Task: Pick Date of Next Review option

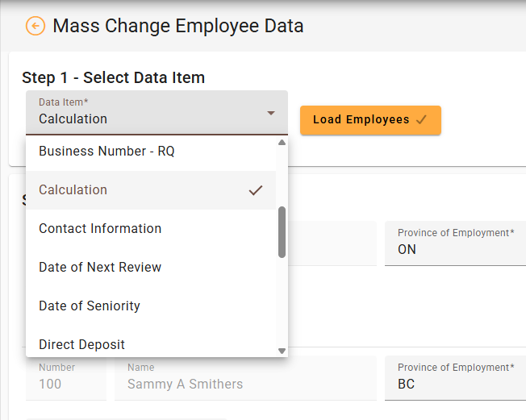Action: [100, 268]
